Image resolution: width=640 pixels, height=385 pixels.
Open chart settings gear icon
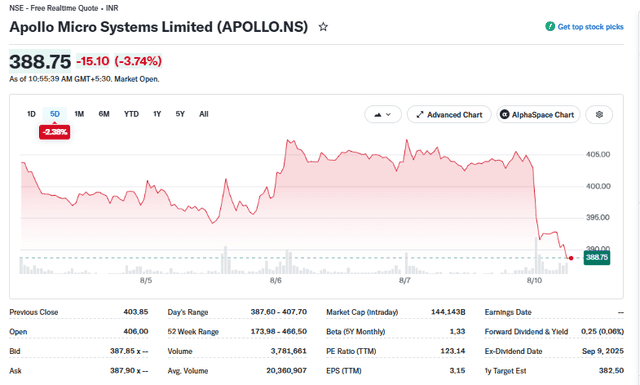coord(599,115)
